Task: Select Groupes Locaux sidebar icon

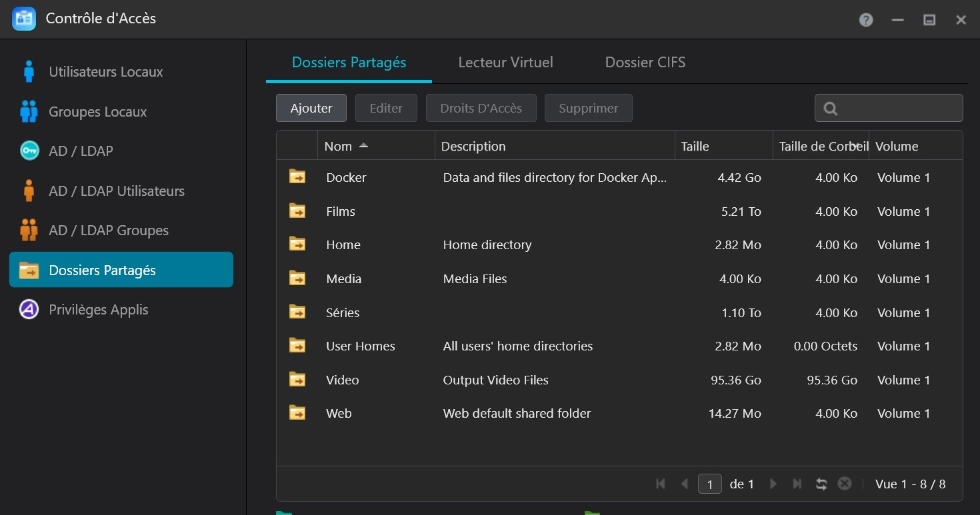Action: pyautogui.click(x=29, y=112)
